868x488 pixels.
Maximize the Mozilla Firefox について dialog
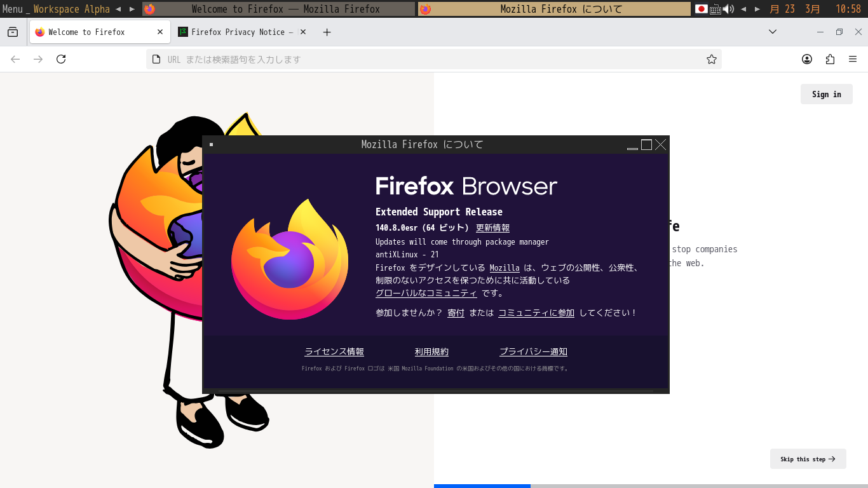[646, 145]
